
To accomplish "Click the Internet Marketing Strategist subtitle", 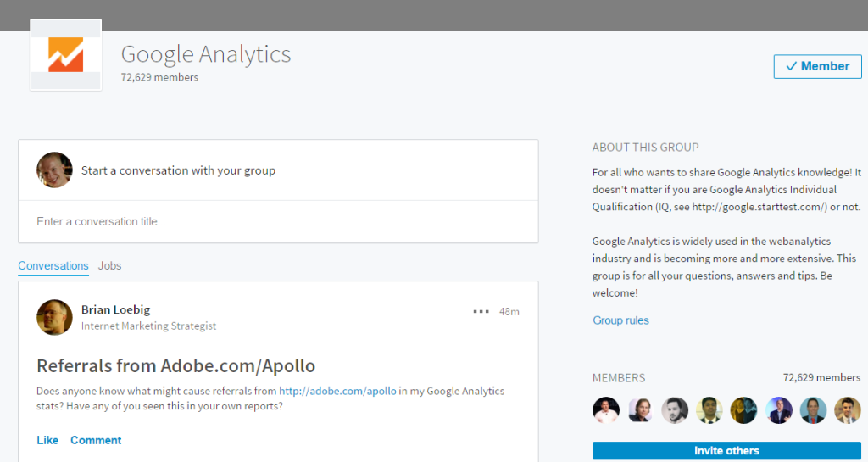I will click(x=149, y=326).
